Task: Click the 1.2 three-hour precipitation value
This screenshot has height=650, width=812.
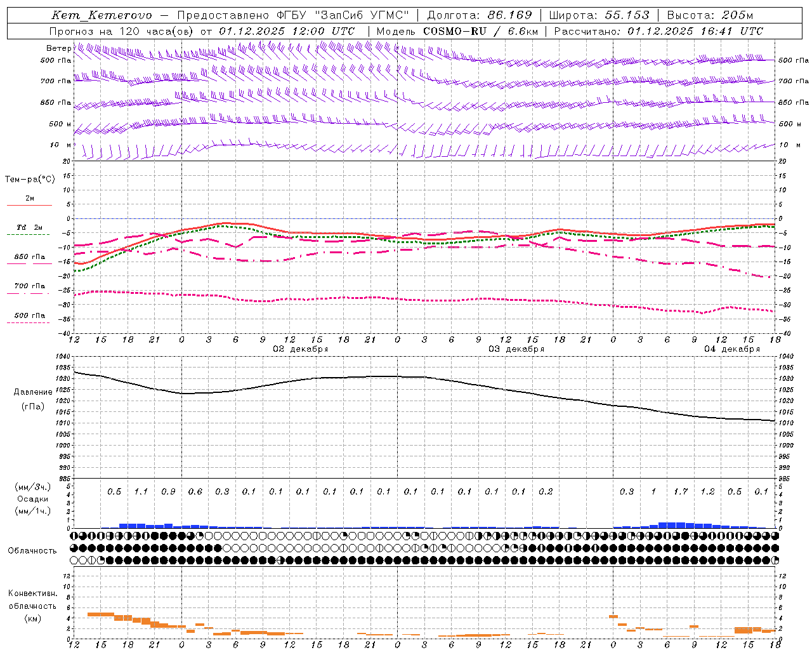Action: [x=707, y=492]
